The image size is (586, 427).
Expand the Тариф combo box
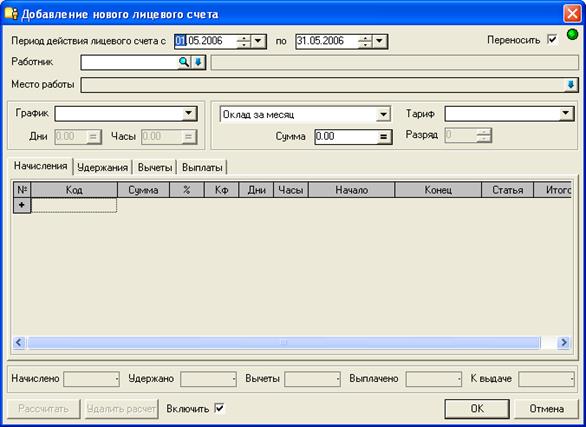(566, 113)
